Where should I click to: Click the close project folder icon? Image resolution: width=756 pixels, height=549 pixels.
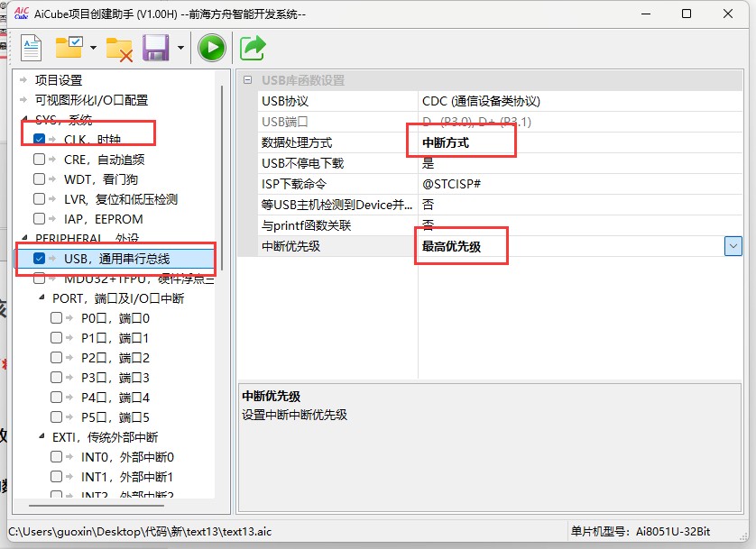click(119, 49)
